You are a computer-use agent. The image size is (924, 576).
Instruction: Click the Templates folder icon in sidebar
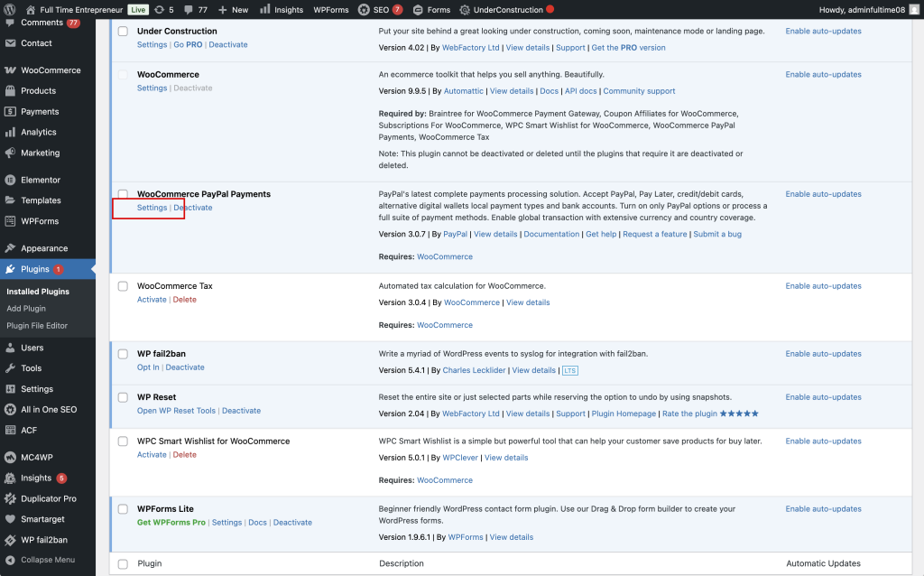(x=10, y=200)
